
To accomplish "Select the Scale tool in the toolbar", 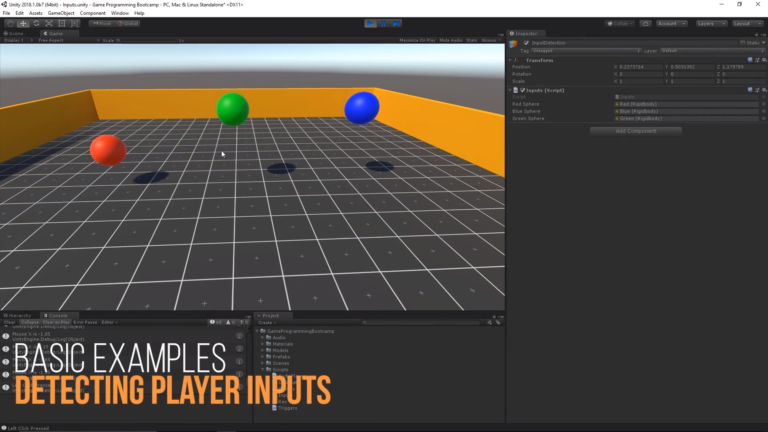I will pos(48,24).
